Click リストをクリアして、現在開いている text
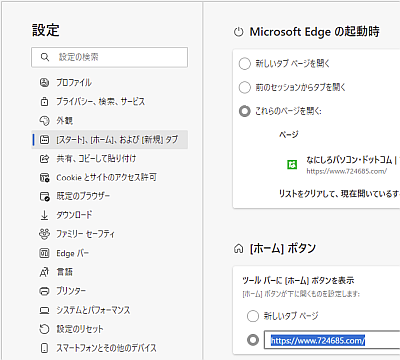 [x=339, y=194]
